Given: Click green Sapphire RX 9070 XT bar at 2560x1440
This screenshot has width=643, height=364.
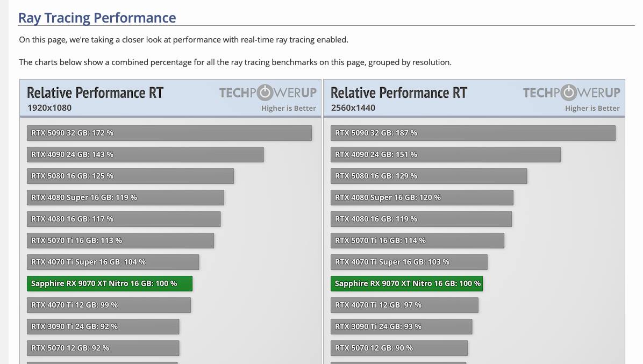Looking at the screenshot, I should tap(406, 284).
